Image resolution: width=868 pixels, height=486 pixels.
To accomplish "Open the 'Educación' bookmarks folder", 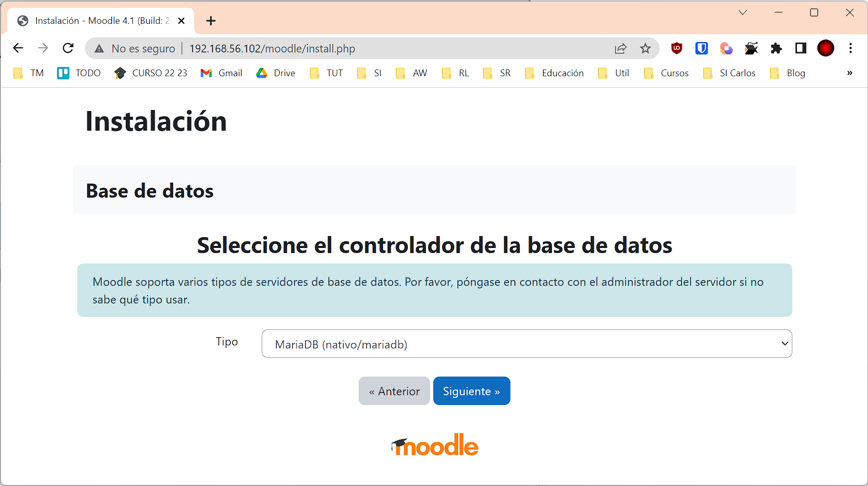I will [554, 73].
